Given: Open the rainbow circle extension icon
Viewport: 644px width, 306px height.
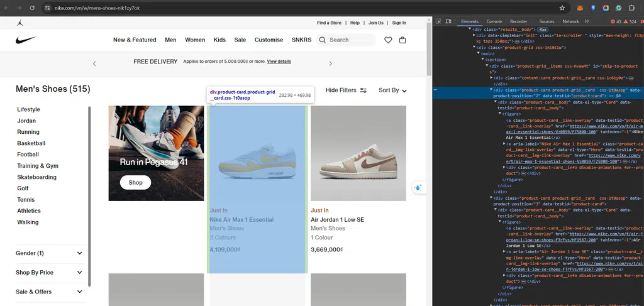Looking at the screenshot, I should 606,8.
